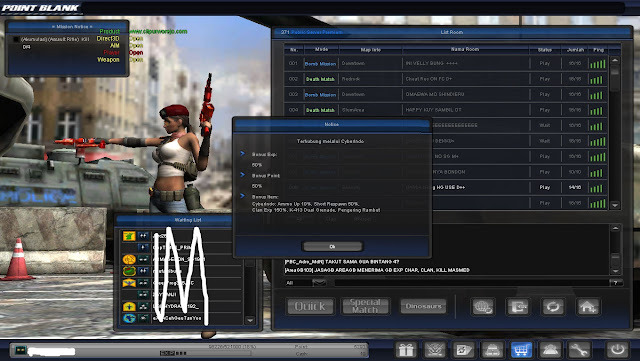Click the power exit icon
The image size is (640, 361).
click(x=617, y=350)
